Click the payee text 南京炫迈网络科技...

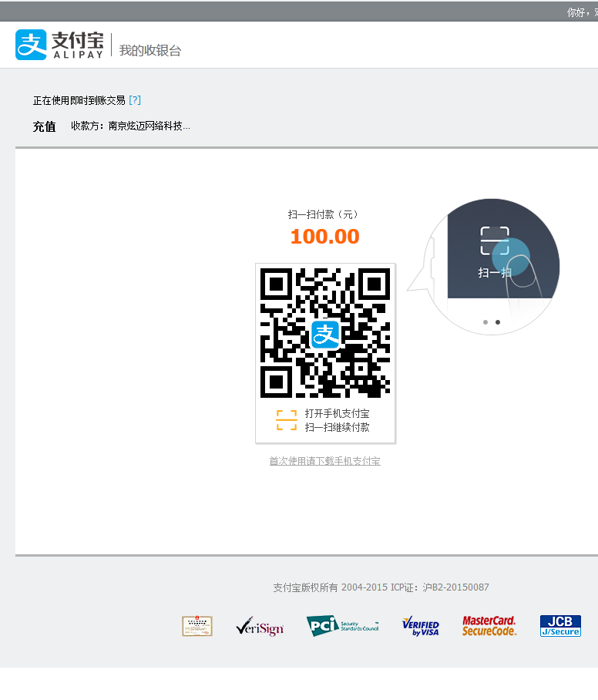(x=149, y=126)
